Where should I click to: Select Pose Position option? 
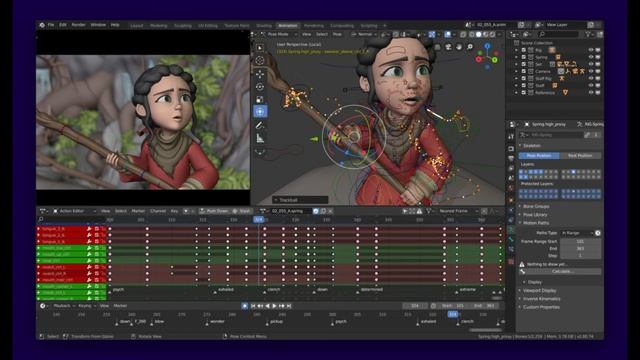click(x=539, y=156)
